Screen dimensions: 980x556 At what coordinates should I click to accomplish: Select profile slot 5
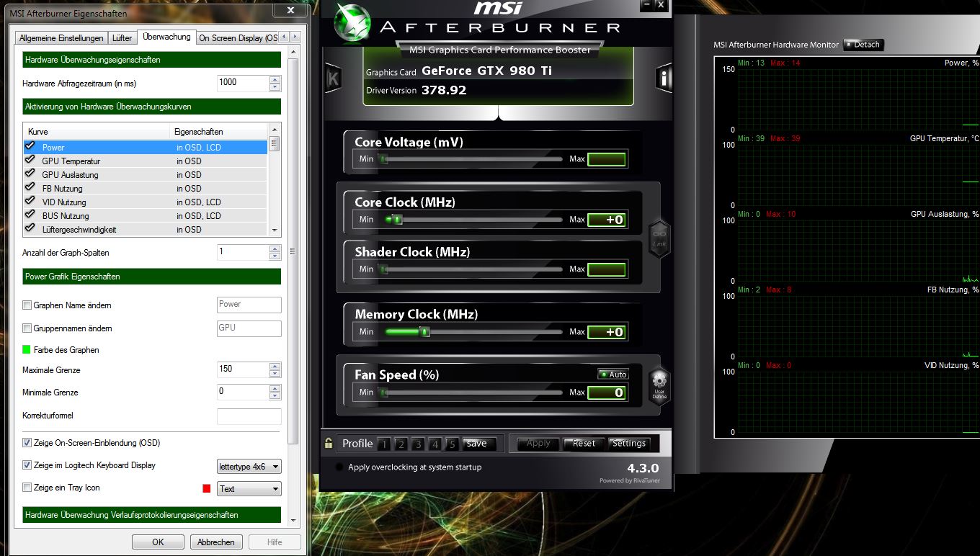(453, 444)
